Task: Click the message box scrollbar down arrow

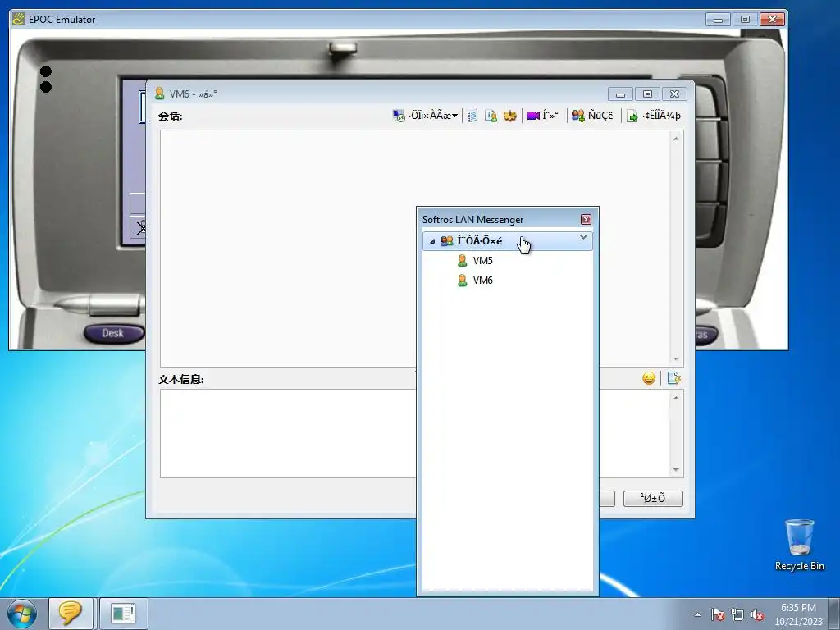Action: (676, 470)
